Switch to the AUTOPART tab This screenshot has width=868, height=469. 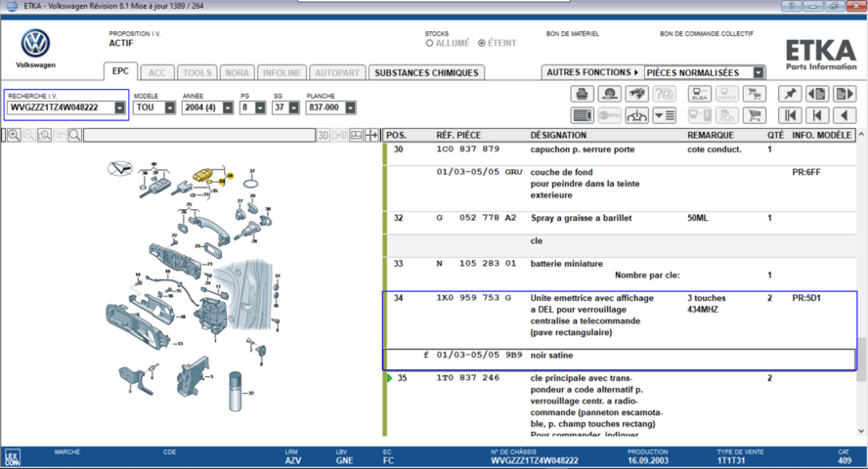pyautogui.click(x=337, y=73)
